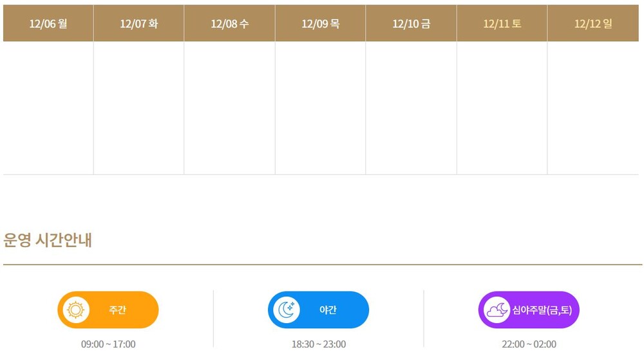Click the 09:00 ~ 17:00 time text

pyautogui.click(x=108, y=344)
